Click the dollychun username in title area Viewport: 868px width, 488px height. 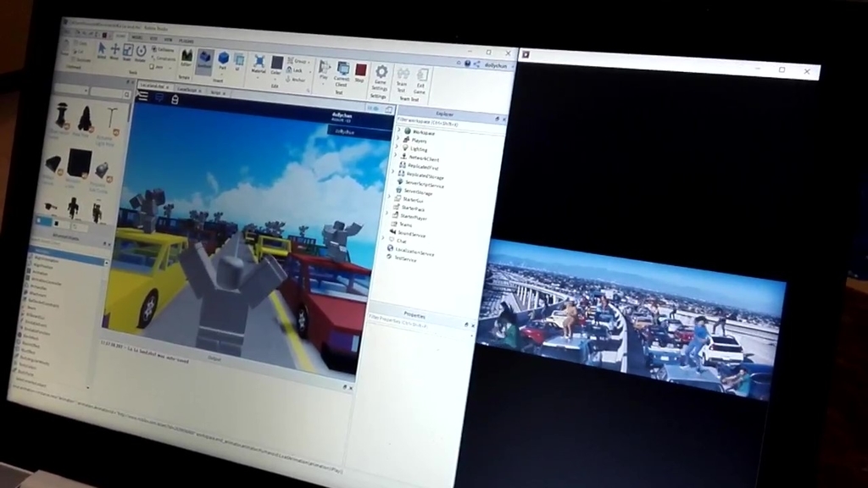[x=495, y=65]
